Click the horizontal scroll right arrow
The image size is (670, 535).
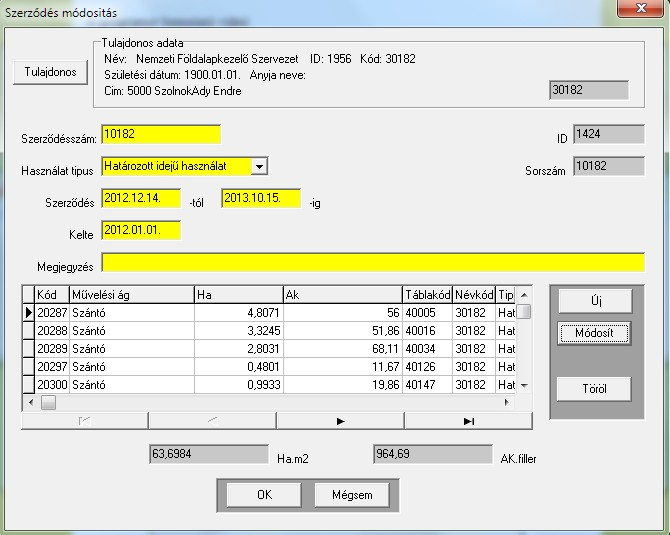tap(507, 402)
